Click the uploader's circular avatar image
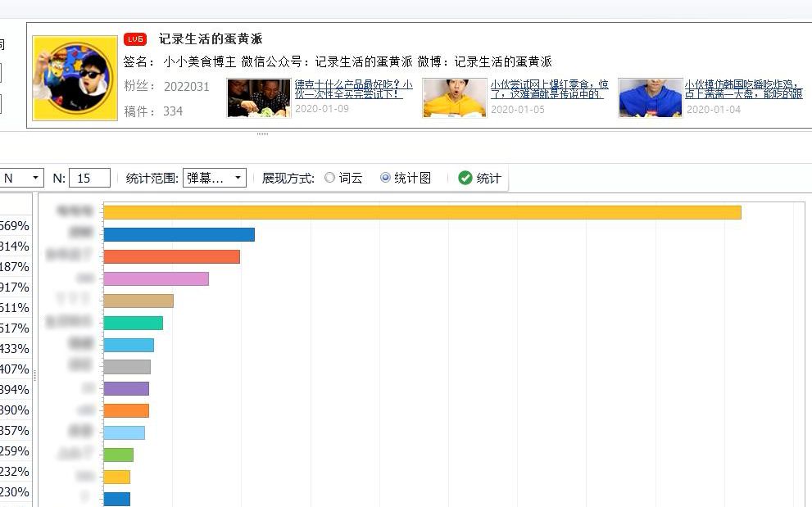This screenshot has height=507, width=812. point(74,76)
